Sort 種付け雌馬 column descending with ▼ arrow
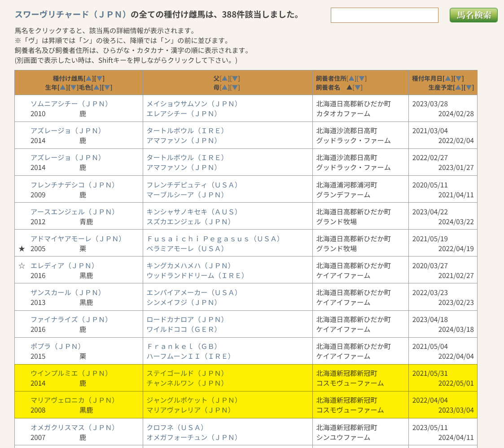 (100, 78)
